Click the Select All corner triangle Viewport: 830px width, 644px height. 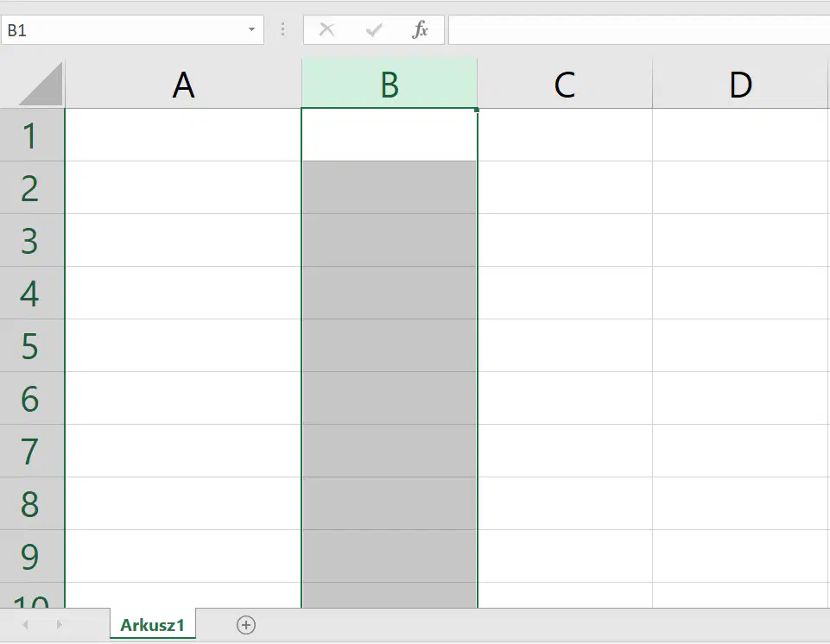click(x=41, y=84)
